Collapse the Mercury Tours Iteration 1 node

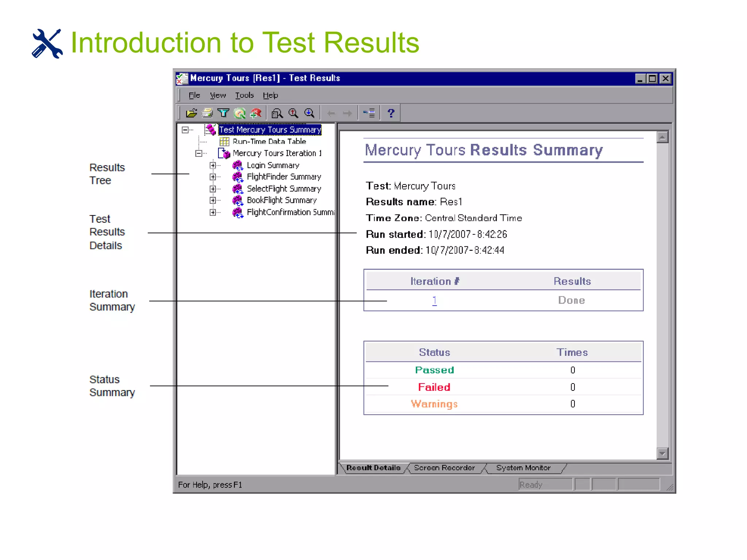point(198,153)
